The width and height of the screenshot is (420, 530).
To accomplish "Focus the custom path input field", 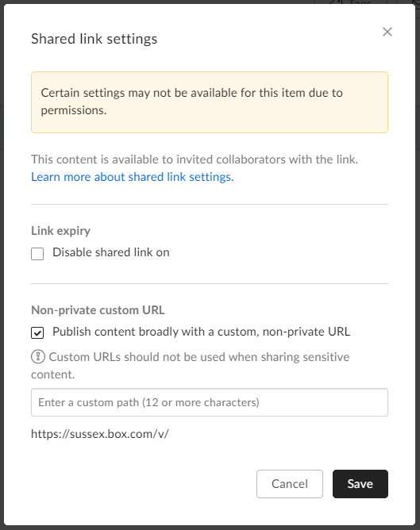I will (x=210, y=402).
